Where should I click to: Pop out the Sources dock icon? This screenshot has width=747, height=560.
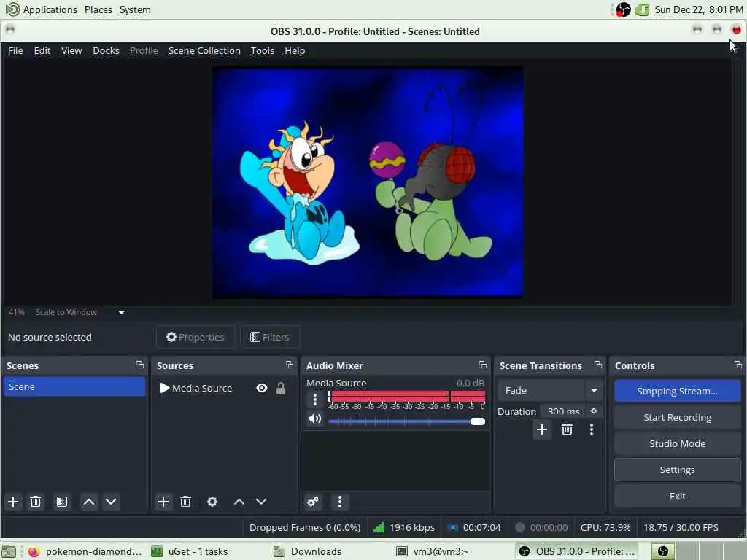point(289,365)
